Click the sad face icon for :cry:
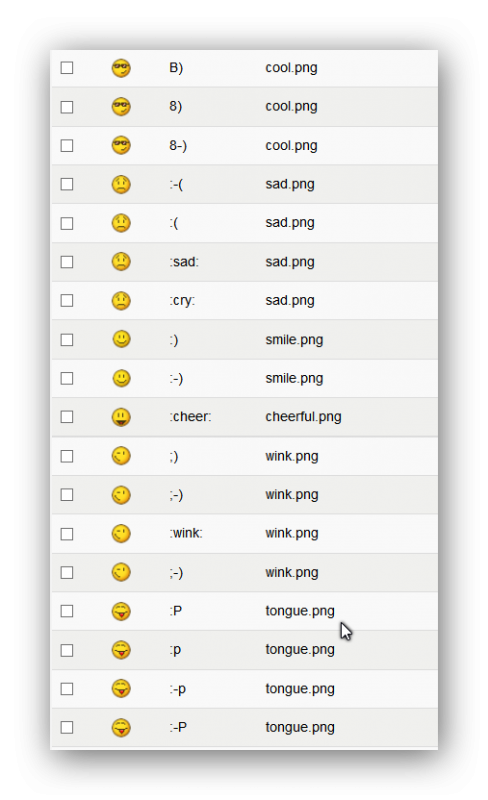The width and height of the screenshot is (488, 800). pos(121,301)
